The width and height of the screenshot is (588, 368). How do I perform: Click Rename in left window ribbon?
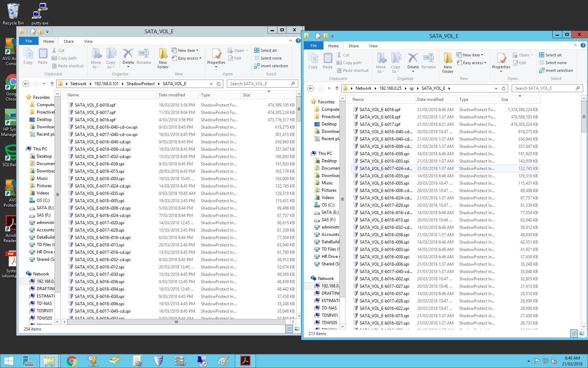tap(143, 56)
